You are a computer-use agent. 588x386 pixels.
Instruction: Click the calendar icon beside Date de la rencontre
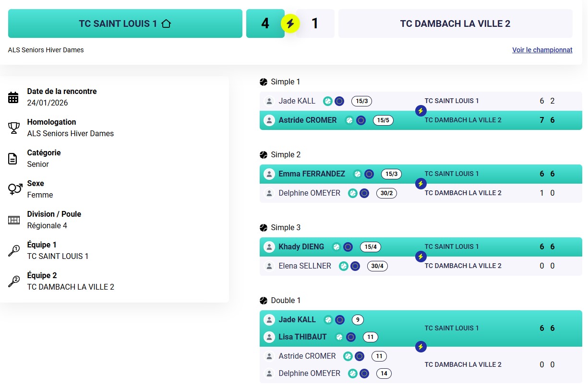tap(13, 97)
